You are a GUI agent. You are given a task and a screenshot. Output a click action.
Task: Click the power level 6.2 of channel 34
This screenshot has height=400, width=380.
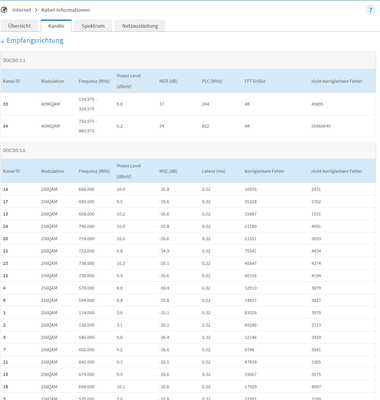(120, 126)
